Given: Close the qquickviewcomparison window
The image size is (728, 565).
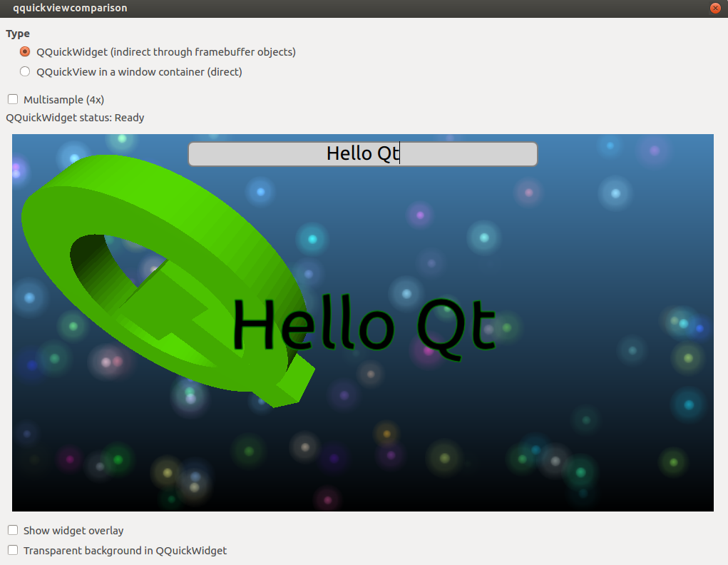Looking at the screenshot, I should 714,9.
